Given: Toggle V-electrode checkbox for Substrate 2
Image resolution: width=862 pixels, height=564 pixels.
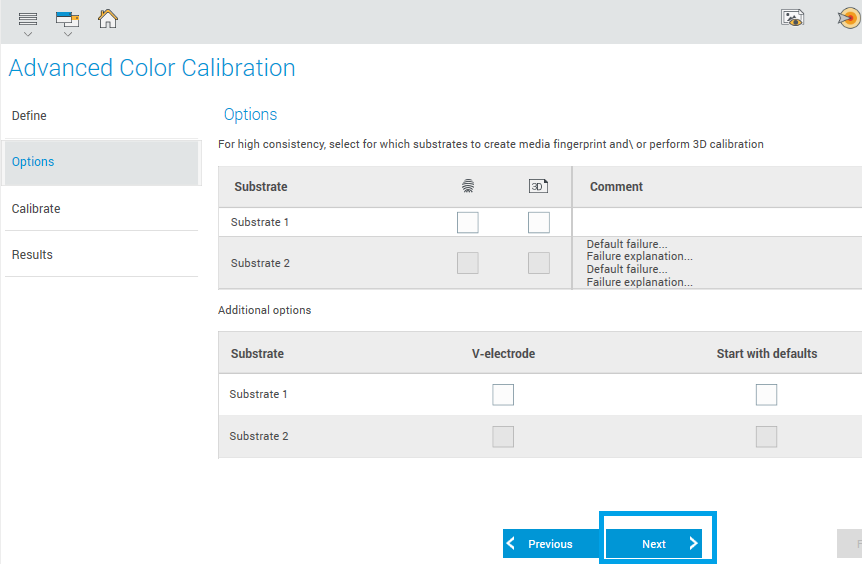Looking at the screenshot, I should pos(503,436).
